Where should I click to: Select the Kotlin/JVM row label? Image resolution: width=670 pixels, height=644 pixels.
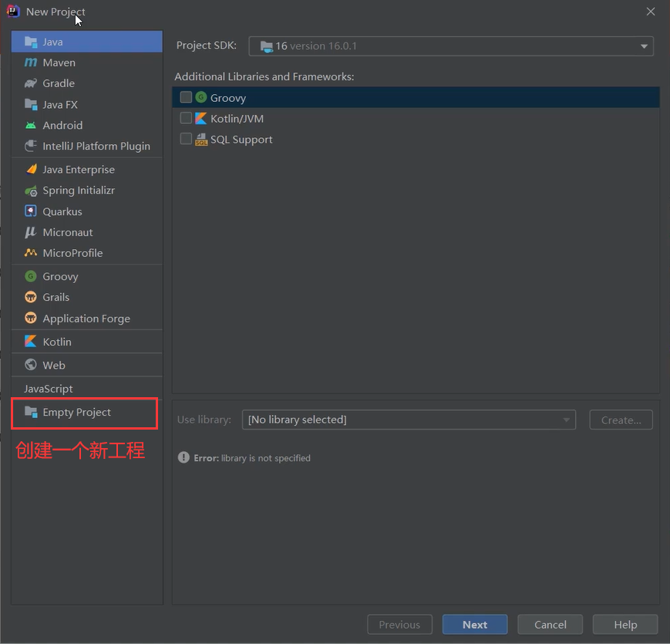coord(237,118)
